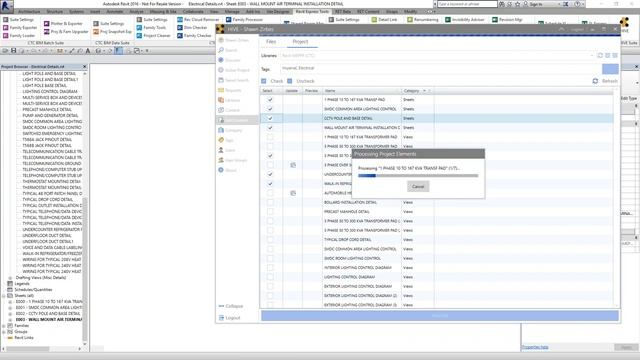Select the Project tab in HIVE
640x360 pixels.
click(300, 42)
